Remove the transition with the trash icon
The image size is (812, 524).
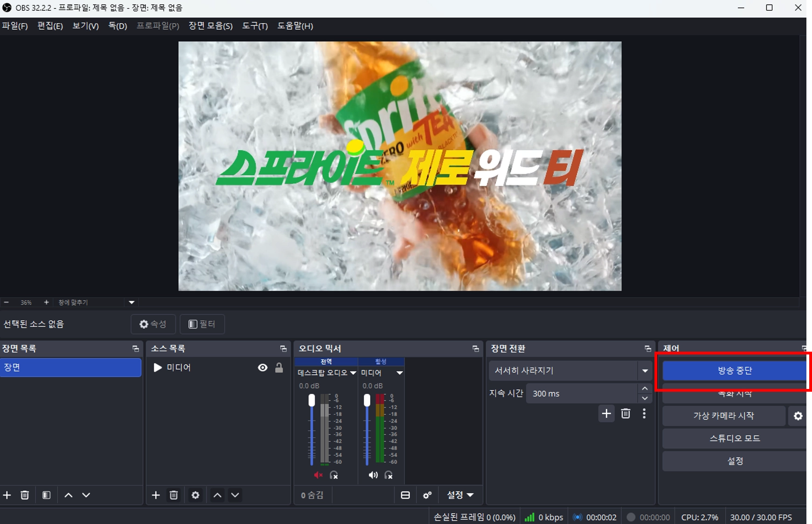(x=626, y=414)
